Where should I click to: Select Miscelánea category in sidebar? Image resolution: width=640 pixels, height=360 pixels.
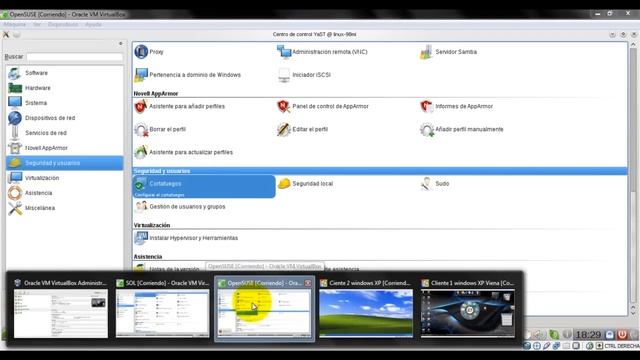coord(64,208)
